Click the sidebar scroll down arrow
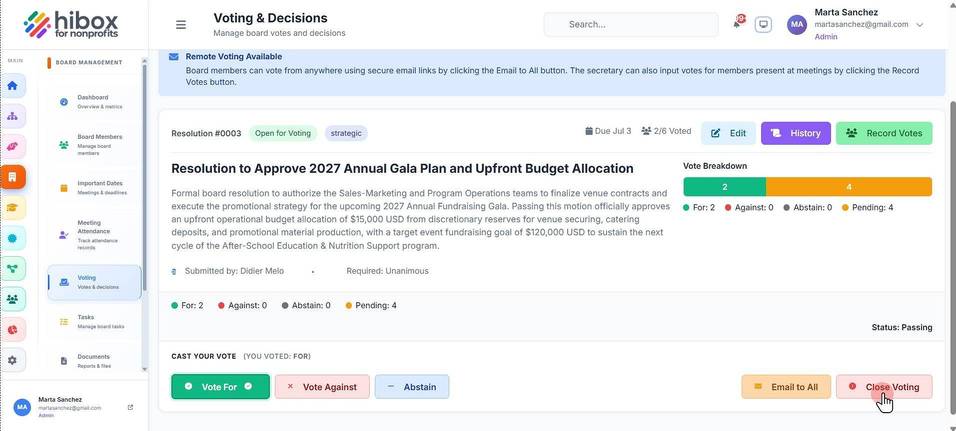The width and height of the screenshot is (956, 431). [x=144, y=369]
